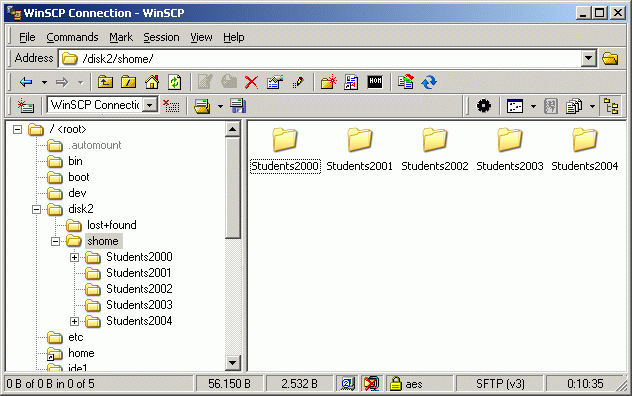Collapse the / <root> tree node

(17, 129)
